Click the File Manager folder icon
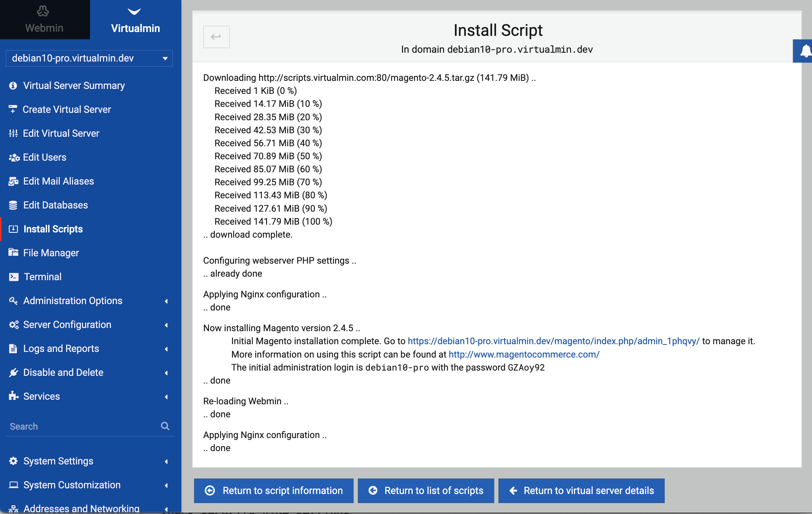Image resolution: width=812 pixels, height=514 pixels. point(13,252)
